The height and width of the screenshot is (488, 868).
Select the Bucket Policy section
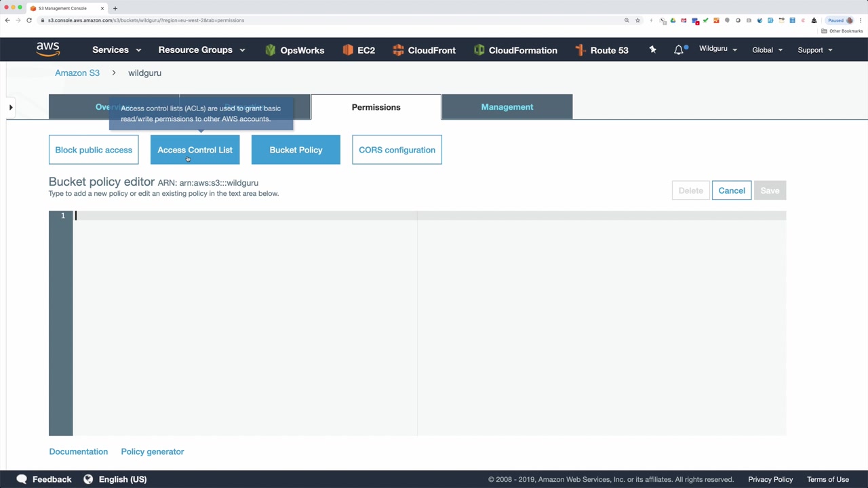click(296, 150)
